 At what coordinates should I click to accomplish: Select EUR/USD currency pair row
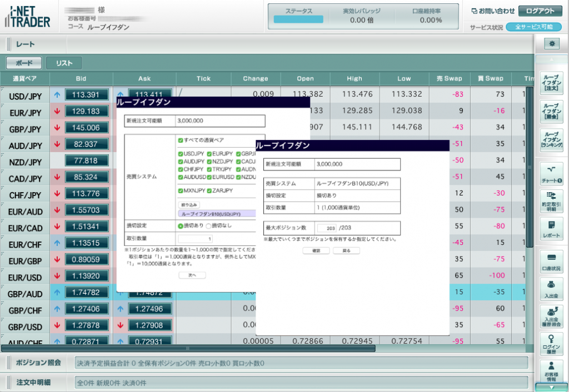(x=25, y=278)
